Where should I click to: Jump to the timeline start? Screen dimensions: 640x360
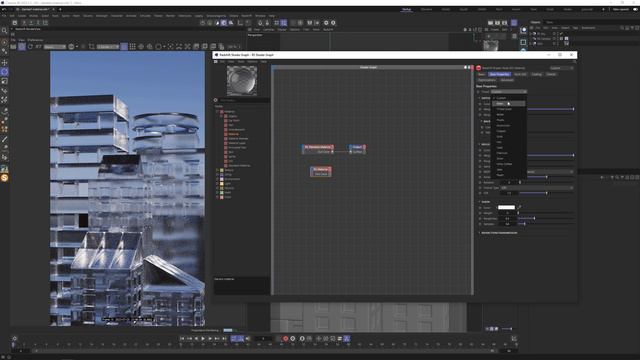[x=182, y=338]
